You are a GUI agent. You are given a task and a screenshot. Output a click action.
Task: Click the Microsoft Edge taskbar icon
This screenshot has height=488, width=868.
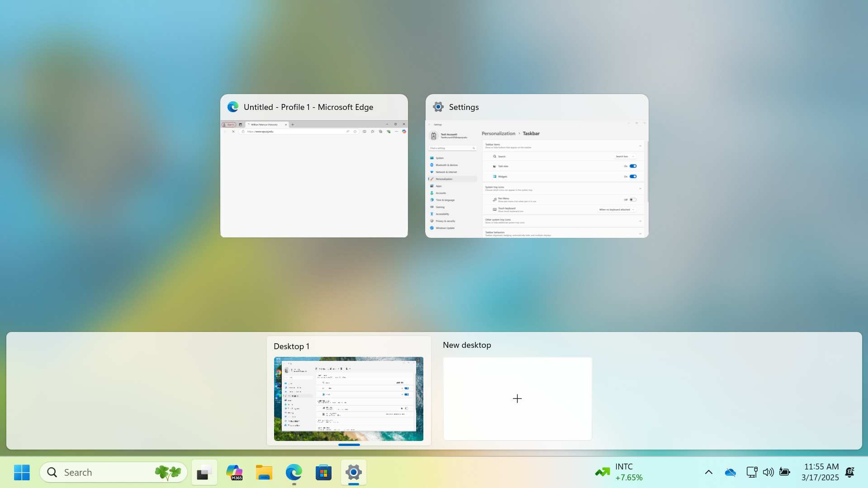pos(294,472)
